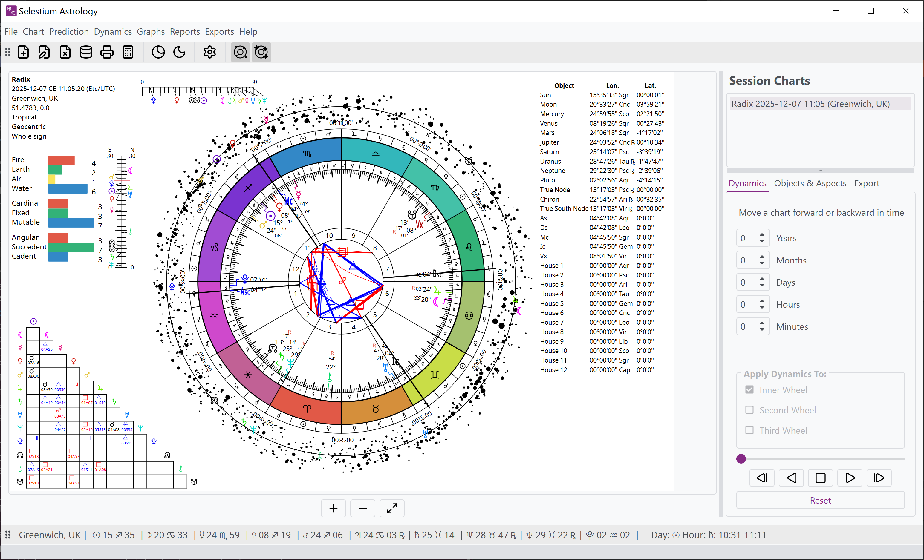Enable the Third Wheel checkbox
The width and height of the screenshot is (924, 560).
749,430
